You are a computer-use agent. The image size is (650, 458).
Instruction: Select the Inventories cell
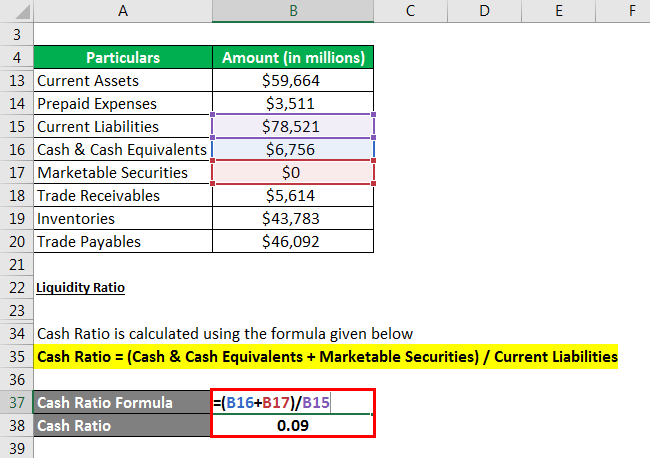pyautogui.click(x=123, y=218)
